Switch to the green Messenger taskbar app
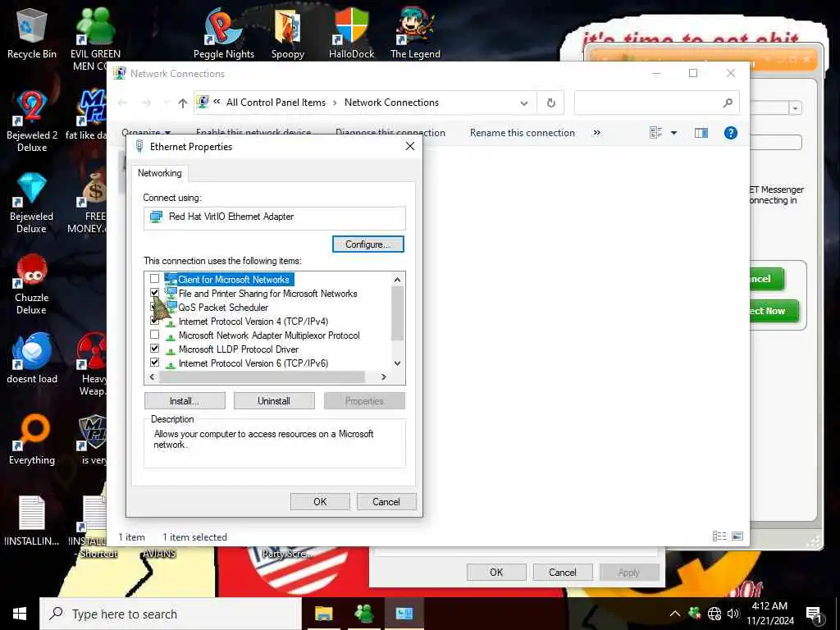The height and width of the screenshot is (630, 840). [x=364, y=614]
